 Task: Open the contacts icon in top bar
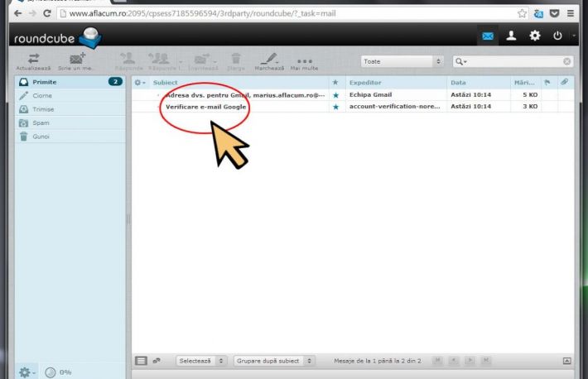click(511, 36)
